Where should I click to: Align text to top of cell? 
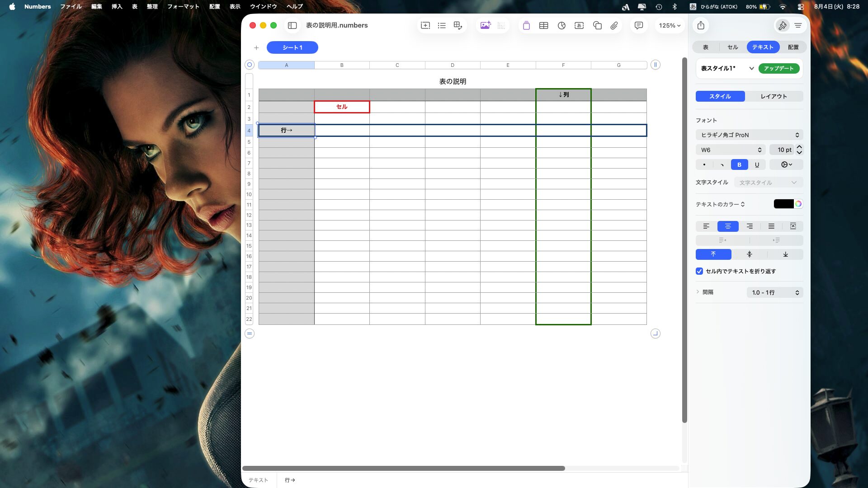tap(713, 254)
